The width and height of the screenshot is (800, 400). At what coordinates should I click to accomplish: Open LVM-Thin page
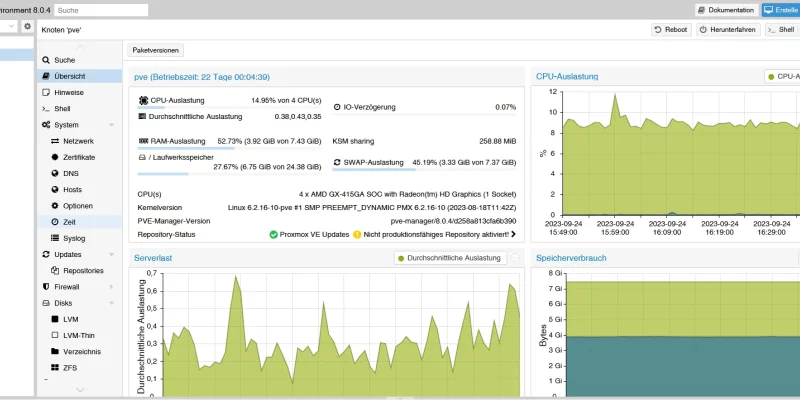click(x=80, y=336)
